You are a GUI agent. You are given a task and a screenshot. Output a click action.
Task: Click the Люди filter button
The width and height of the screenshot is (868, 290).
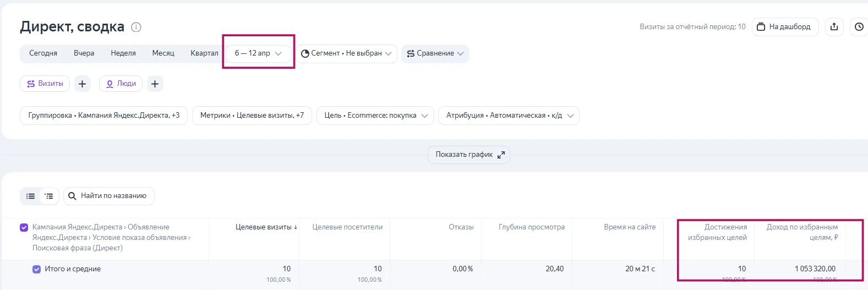(x=121, y=84)
